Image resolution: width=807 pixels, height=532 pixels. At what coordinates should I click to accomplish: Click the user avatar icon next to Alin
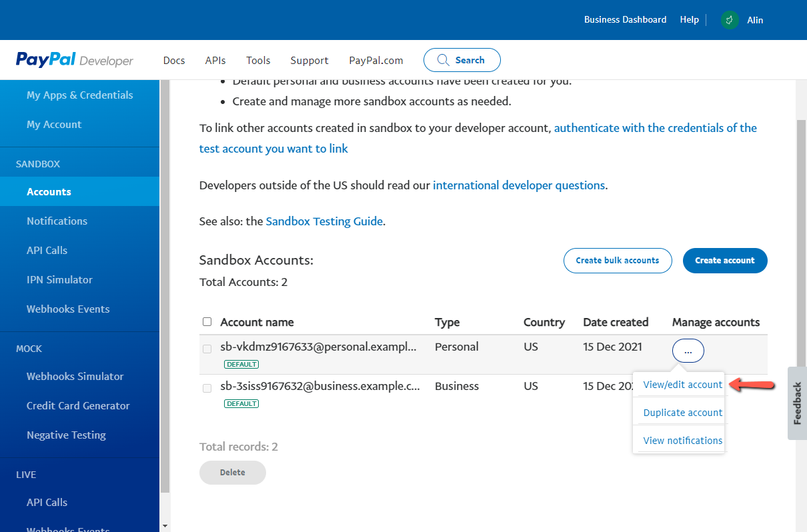pos(730,20)
